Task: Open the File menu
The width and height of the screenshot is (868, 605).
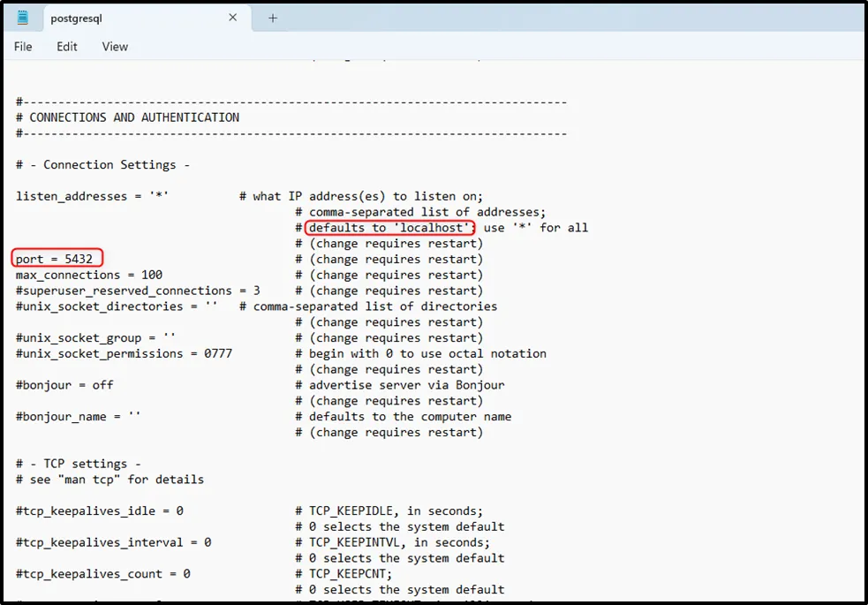Action: 23,47
